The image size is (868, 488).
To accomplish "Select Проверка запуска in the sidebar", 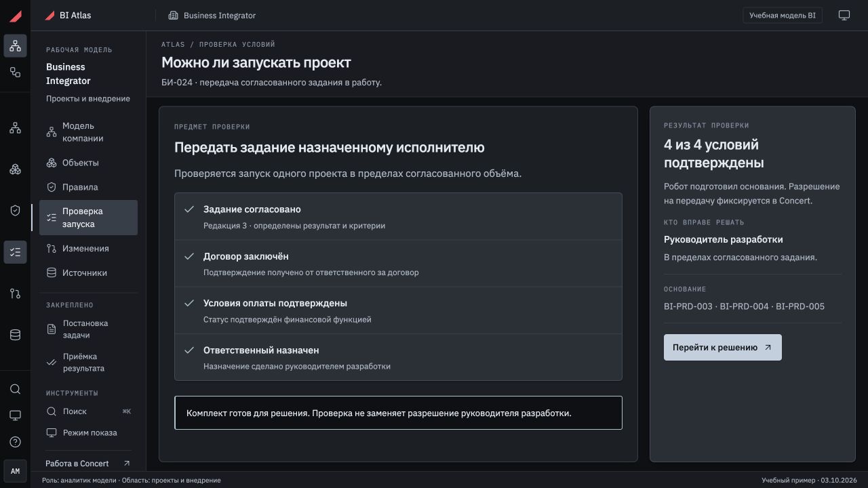I will 88,218.
